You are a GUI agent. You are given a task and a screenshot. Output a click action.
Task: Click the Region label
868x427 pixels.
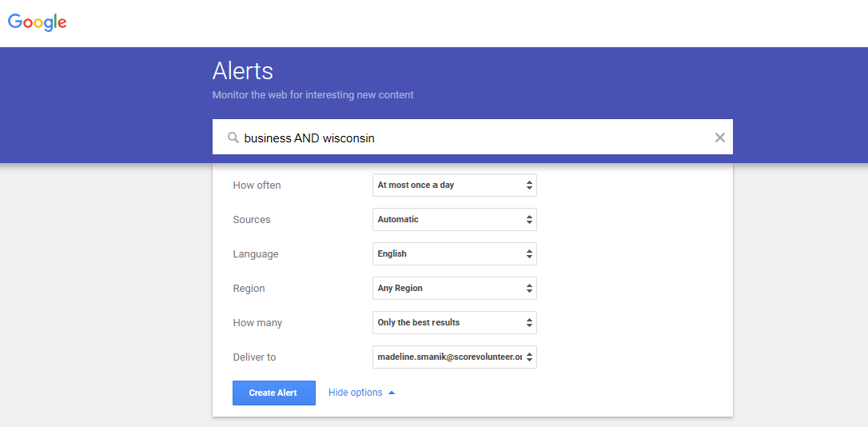[249, 289]
